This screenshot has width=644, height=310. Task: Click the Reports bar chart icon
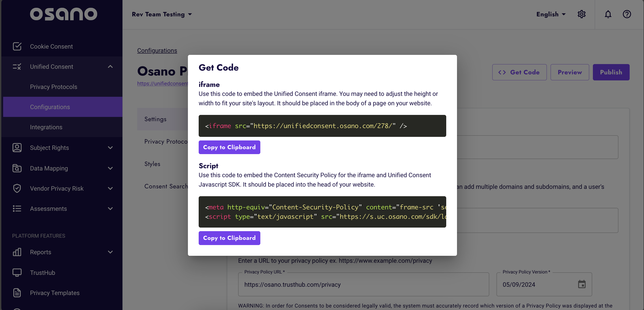click(17, 252)
